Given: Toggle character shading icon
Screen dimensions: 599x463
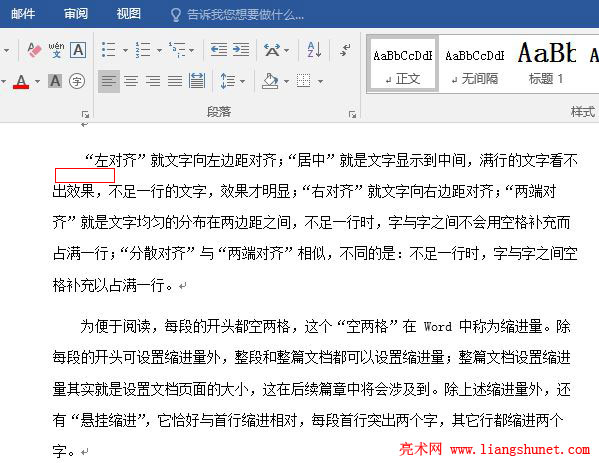Looking at the screenshot, I should click(55, 81).
